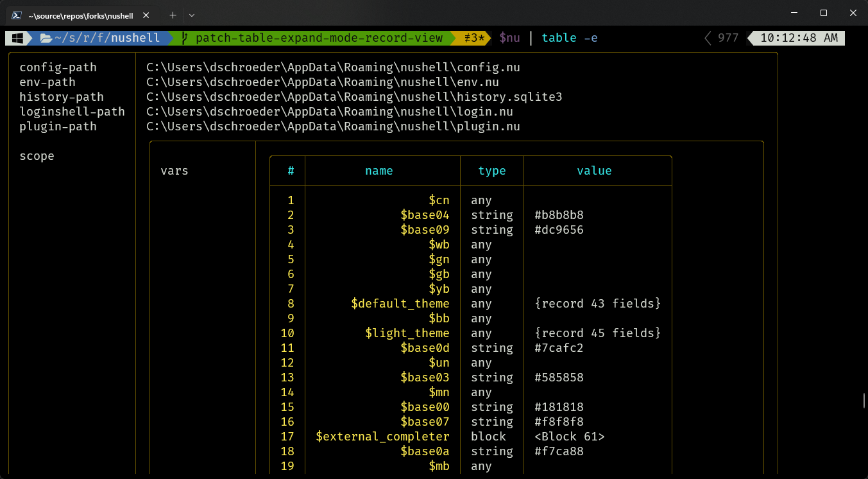Screen dimensions: 868x479
Task: Click the folder icon in the prompt
Action: (x=46, y=38)
